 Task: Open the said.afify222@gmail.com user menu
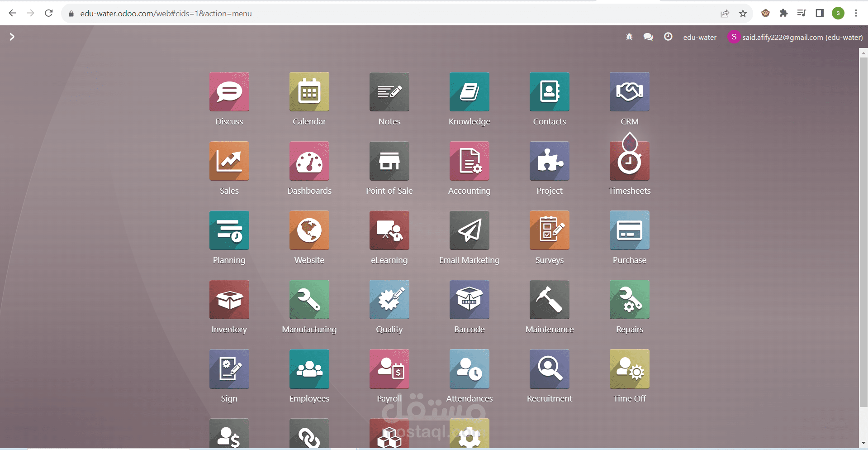point(795,37)
